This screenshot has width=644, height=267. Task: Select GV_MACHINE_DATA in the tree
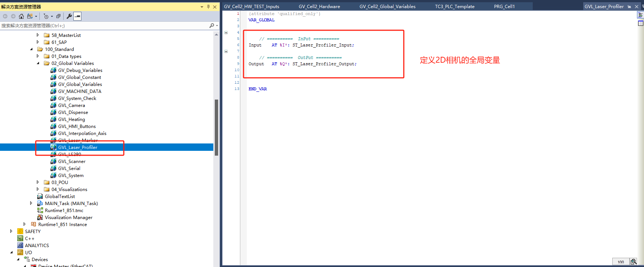coord(80,91)
